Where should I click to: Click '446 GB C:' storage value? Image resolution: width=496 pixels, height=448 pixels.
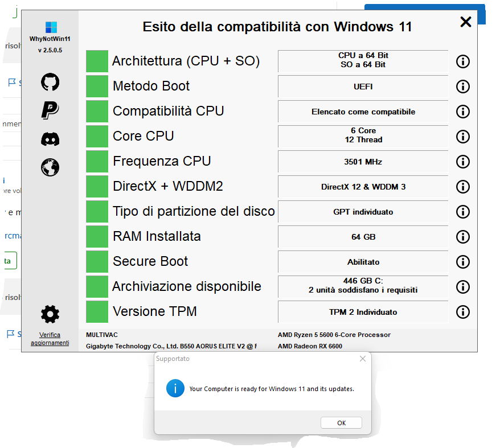(363, 281)
